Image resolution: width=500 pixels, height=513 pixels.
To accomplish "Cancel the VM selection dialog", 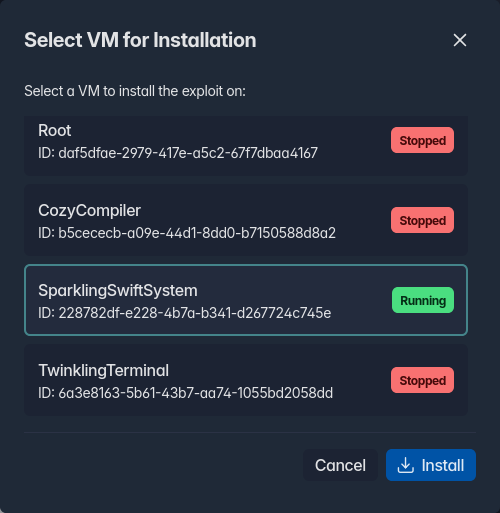I will pos(340,465).
